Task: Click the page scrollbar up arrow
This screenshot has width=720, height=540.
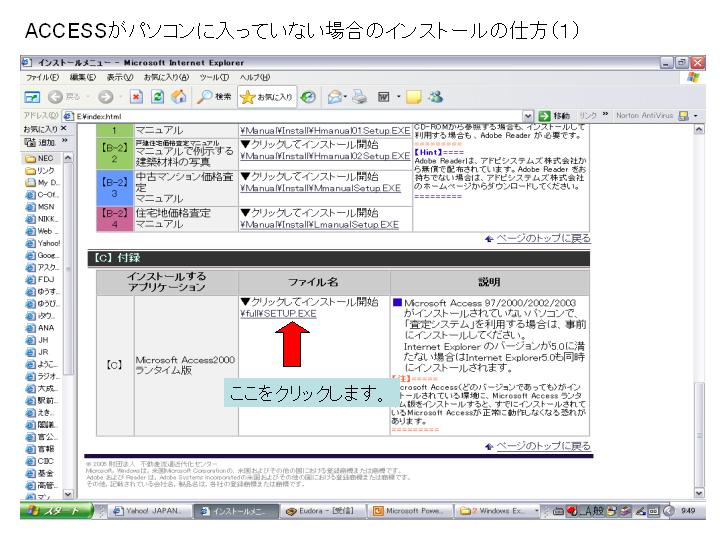Action: pyautogui.click(x=699, y=130)
